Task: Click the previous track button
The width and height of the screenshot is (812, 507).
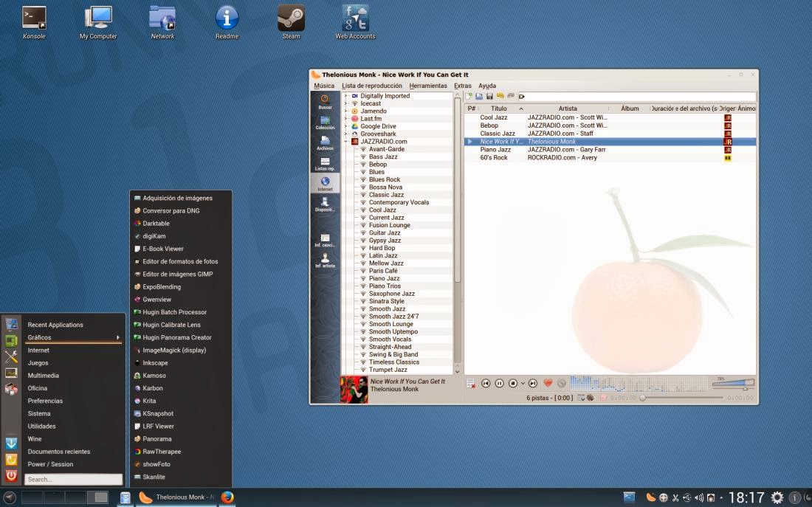Action: coord(485,384)
